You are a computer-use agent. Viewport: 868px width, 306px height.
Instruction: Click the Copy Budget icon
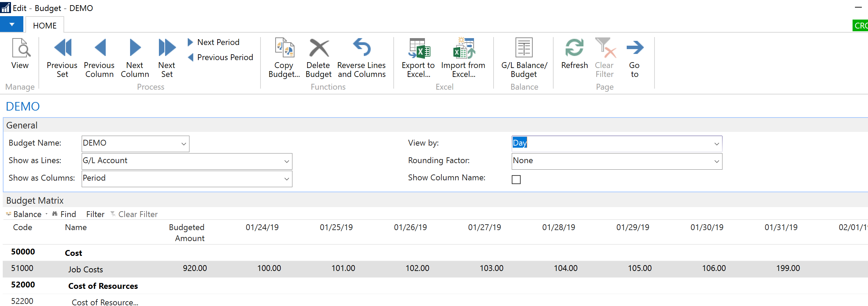(284, 48)
